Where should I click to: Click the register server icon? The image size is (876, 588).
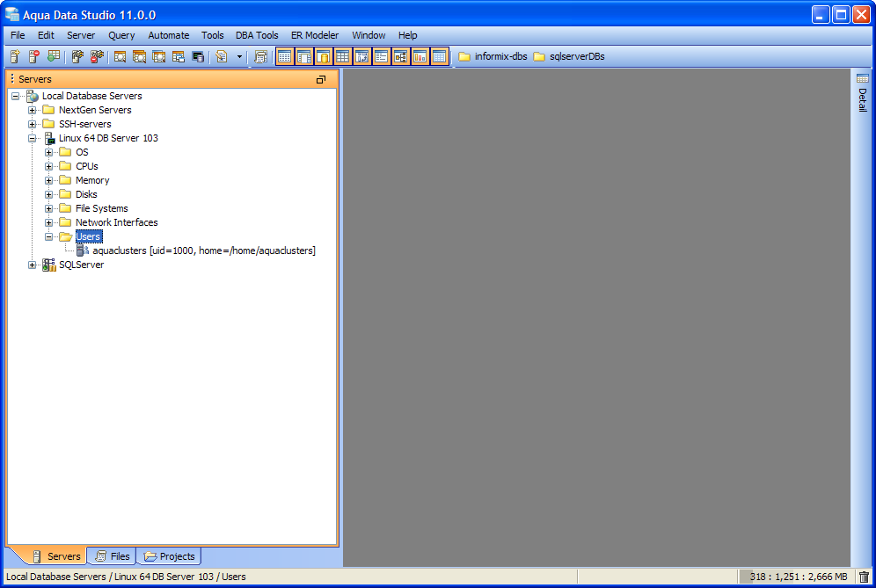[15, 56]
